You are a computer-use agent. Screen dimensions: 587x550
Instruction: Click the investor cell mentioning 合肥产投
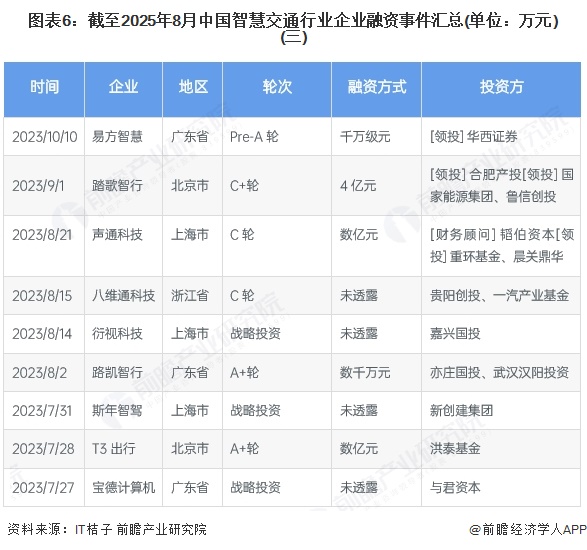coord(502,186)
